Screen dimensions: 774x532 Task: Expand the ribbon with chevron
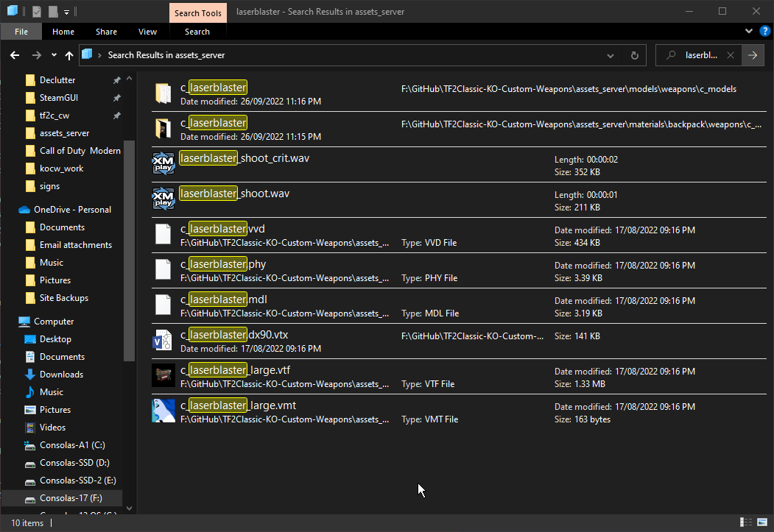coord(749,31)
